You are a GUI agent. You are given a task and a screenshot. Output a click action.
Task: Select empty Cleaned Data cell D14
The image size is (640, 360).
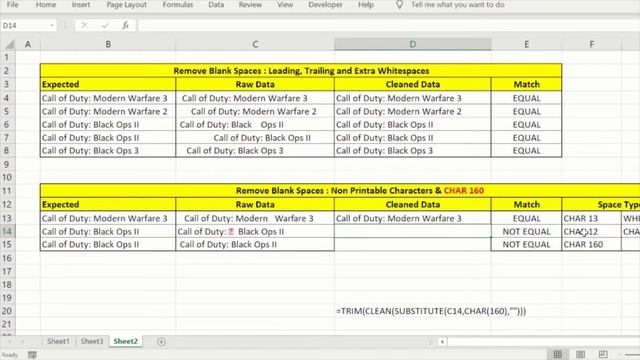click(x=412, y=231)
